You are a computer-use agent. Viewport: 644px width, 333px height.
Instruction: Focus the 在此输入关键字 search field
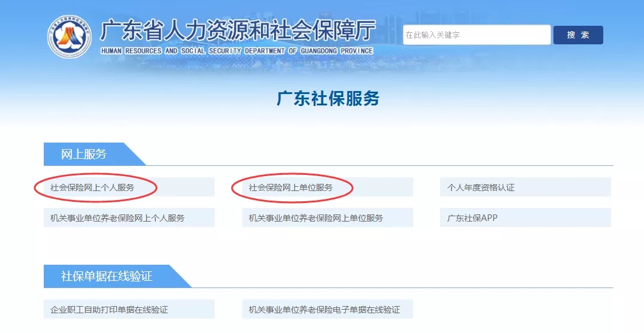[x=476, y=35]
